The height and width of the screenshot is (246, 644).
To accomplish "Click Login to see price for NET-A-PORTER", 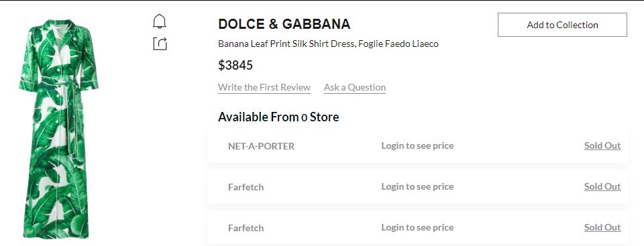I will [x=417, y=146].
